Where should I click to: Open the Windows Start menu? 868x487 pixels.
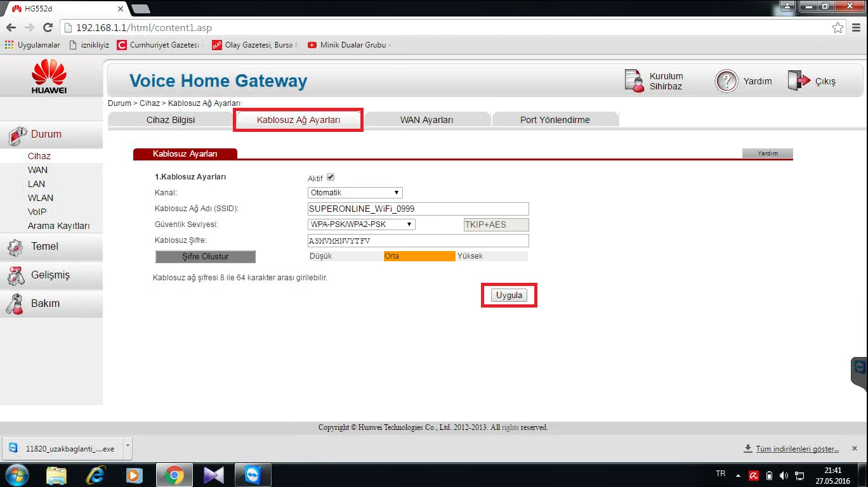point(16,475)
